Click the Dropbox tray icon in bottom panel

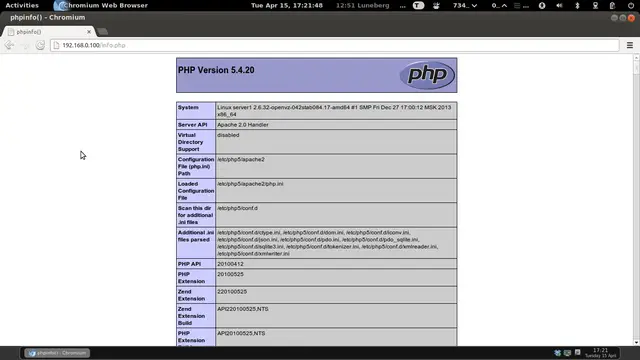tap(558, 353)
